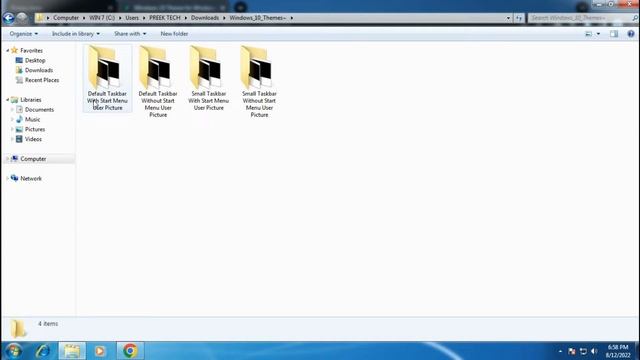Image resolution: width=640 pixels, height=360 pixels.
Task: Click the volume speaker tray icon
Action: tap(594, 351)
